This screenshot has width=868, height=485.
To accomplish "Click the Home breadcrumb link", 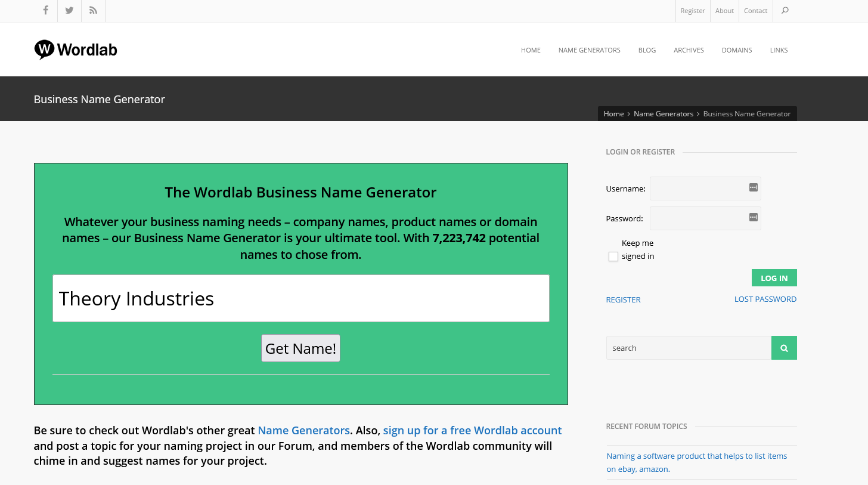I will point(613,114).
